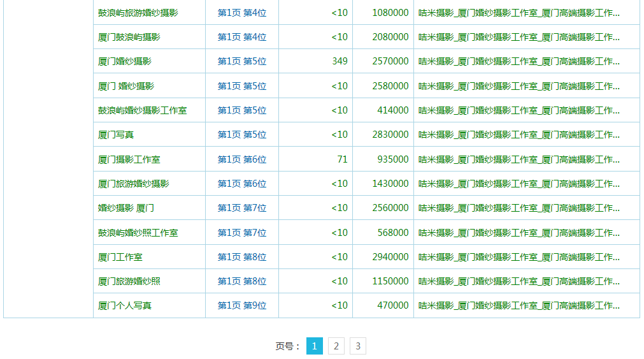Click 咕米摄影 title in 厦门工作室 row

tap(519, 257)
